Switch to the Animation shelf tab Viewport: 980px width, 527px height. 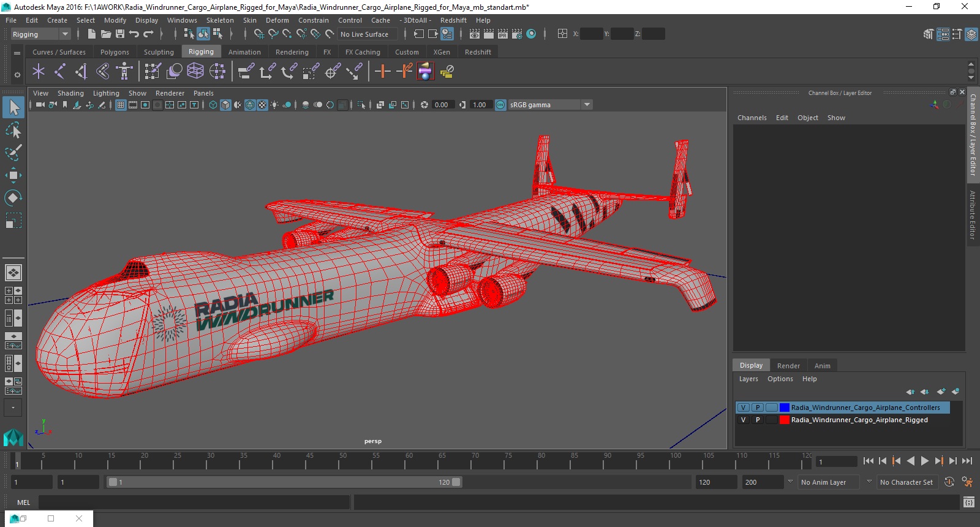click(x=244, y=52)
